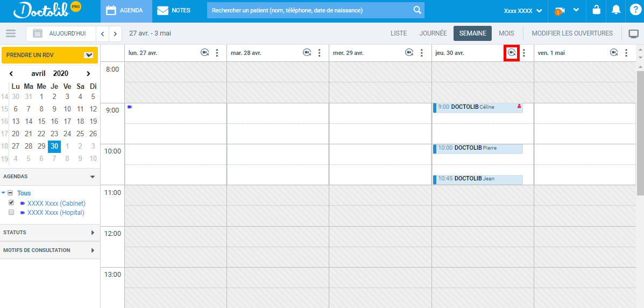This screenshot has height=308, width=644.
Task: Open the help question mark icon
Action: click(x=635, y=10)
